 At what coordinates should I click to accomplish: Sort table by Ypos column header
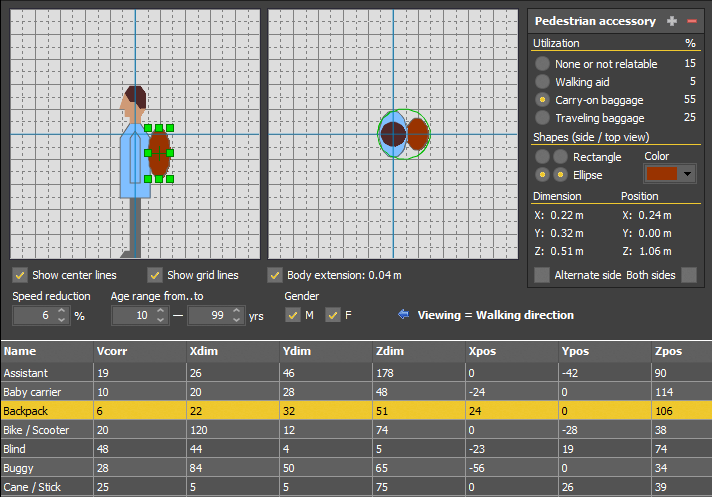click(x=605, y=351)
